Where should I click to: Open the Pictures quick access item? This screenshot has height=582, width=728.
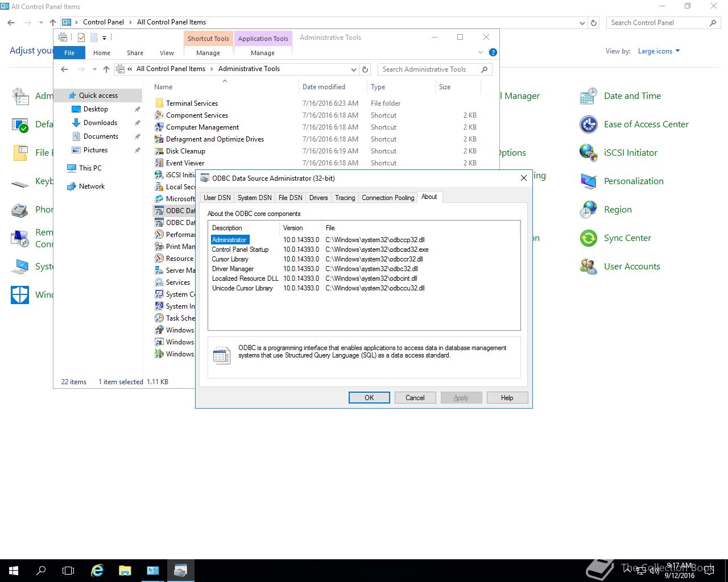click(95, 150)
